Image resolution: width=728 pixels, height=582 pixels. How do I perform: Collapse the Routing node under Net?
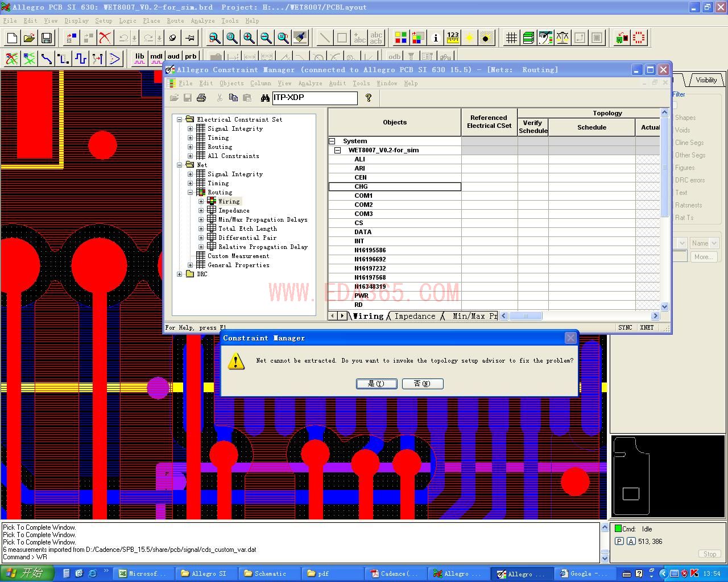pyautogui.click(x=191, y=192)
